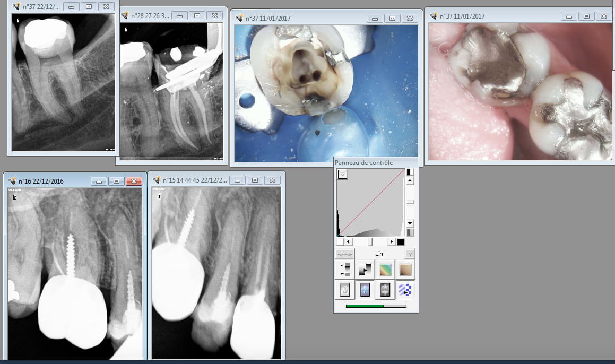Click the horizontal slider thumb below histogram
615x364 pixels.
tap(370, 242)
